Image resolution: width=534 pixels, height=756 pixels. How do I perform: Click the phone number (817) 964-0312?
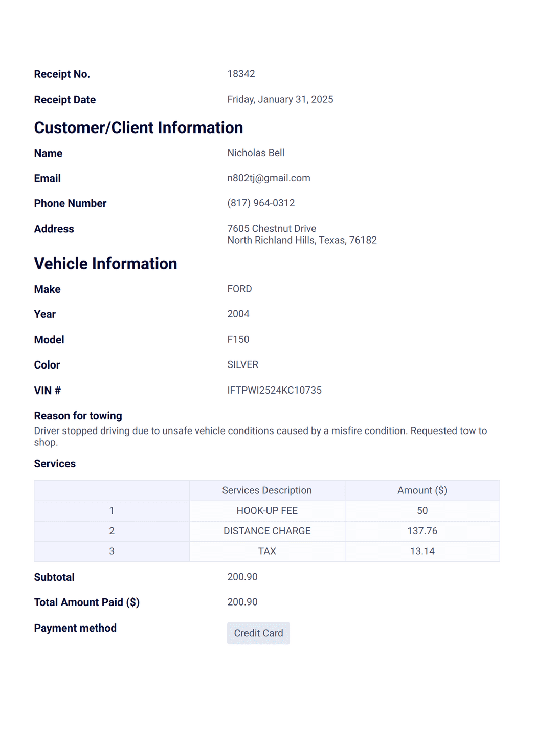click(x=261, y=203)
